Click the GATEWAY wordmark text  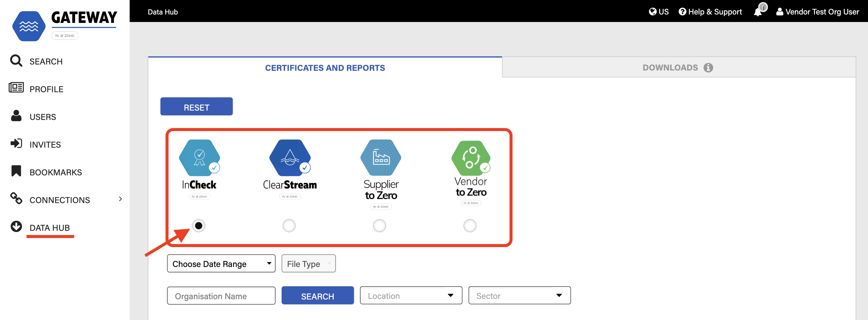tap(84, 17)
